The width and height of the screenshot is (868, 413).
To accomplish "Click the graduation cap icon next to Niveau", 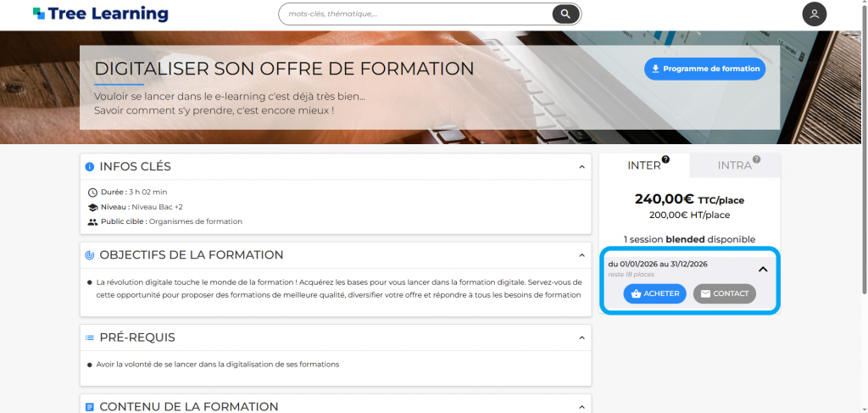I will [92, 207].
